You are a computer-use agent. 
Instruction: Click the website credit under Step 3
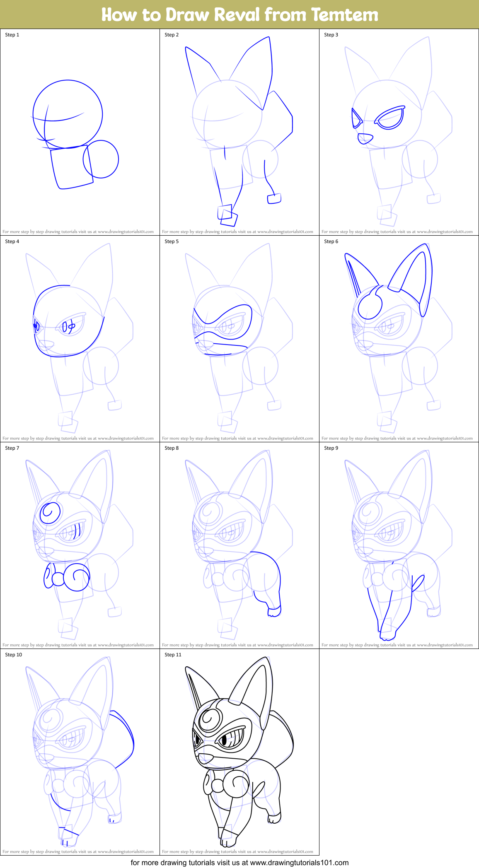point(397,232)
